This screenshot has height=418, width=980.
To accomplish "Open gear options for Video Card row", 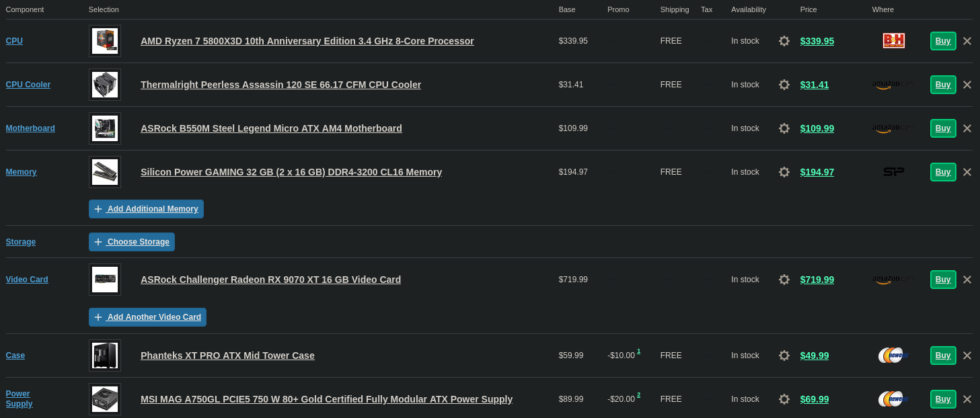I will [x=784, y=280].
